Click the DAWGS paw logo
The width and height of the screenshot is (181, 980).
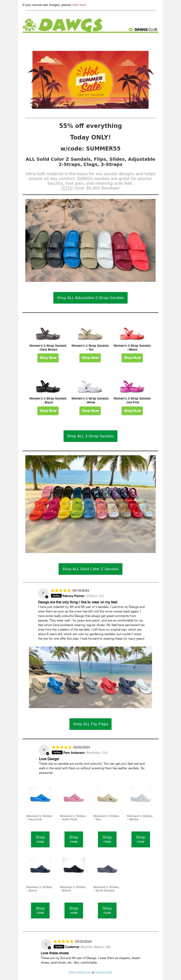point(63,25)
